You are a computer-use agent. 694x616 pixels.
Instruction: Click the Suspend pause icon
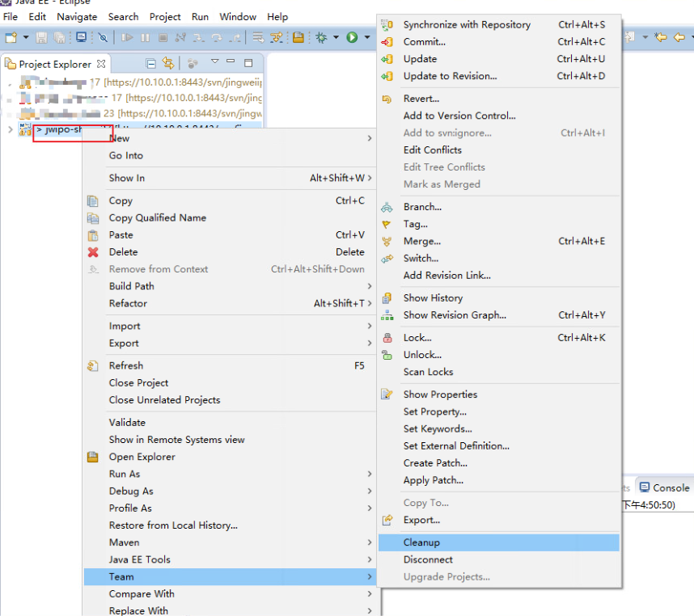(x=145, y=36)
